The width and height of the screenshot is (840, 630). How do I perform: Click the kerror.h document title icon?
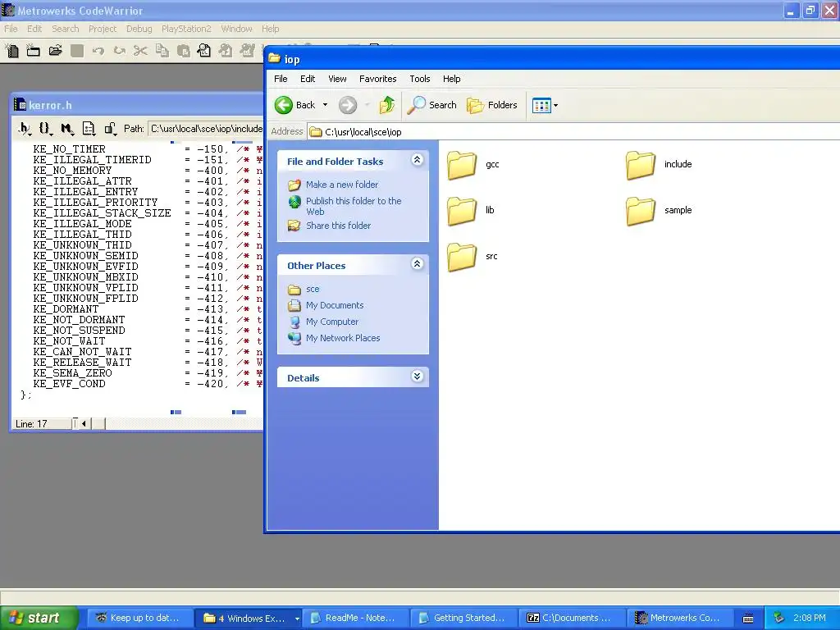21,104
